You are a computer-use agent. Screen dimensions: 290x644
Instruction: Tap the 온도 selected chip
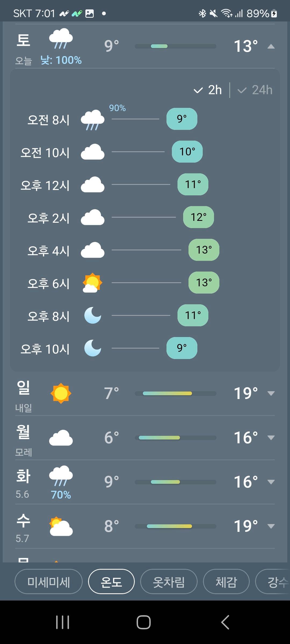(x=111, y=581)
